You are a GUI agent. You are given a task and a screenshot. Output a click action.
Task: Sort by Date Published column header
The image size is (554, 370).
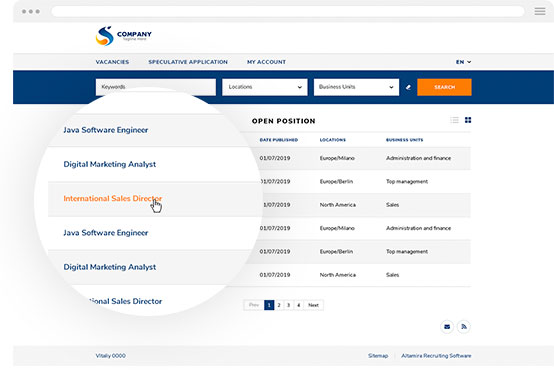[x=279, y=140]
